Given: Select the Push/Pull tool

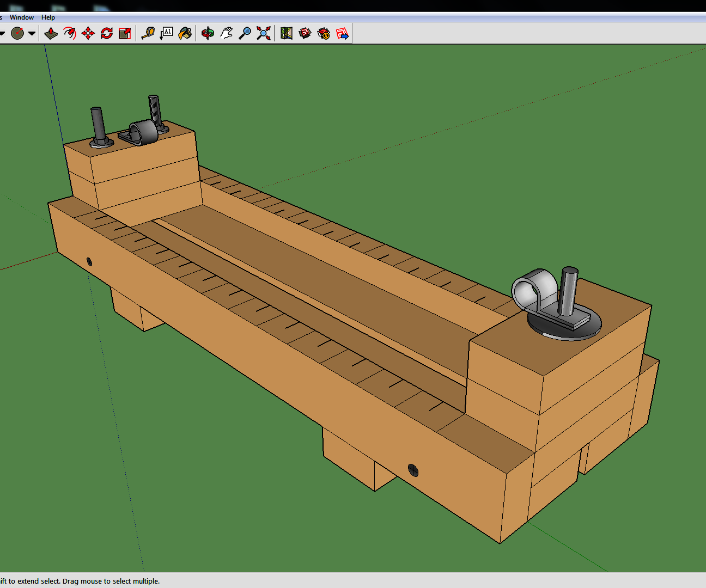Looking at the screenshot, I should coord(51,34).
